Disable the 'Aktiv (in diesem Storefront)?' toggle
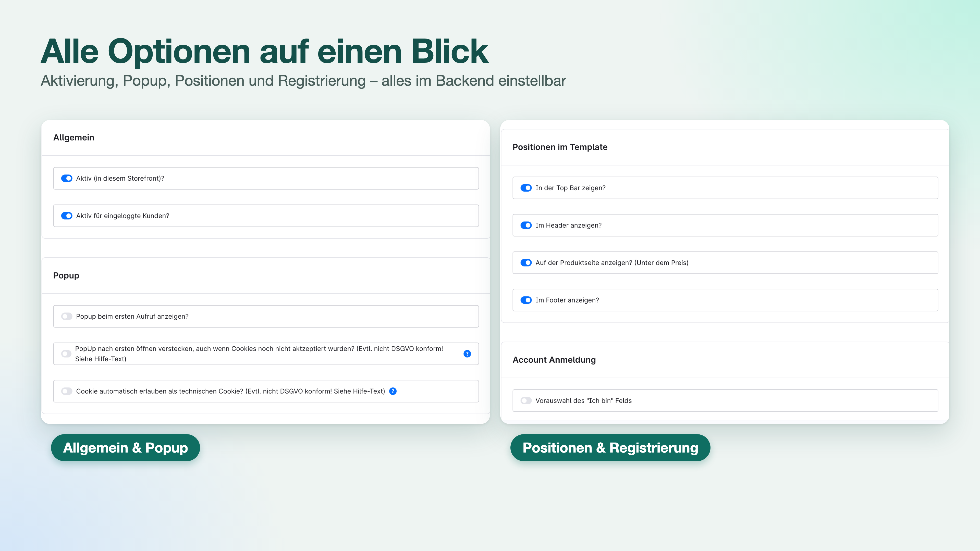The height and width of the screenshot is (551, 980). tap(67, 178)
